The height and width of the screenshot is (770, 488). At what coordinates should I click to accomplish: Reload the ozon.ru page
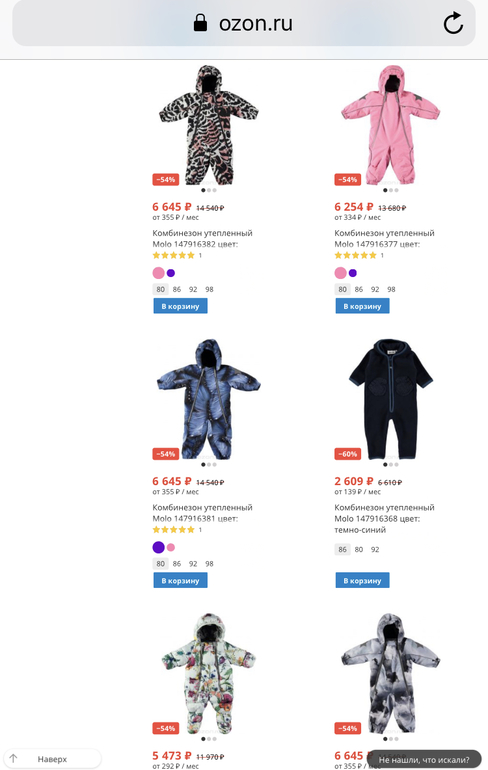(x=453, y=23)
